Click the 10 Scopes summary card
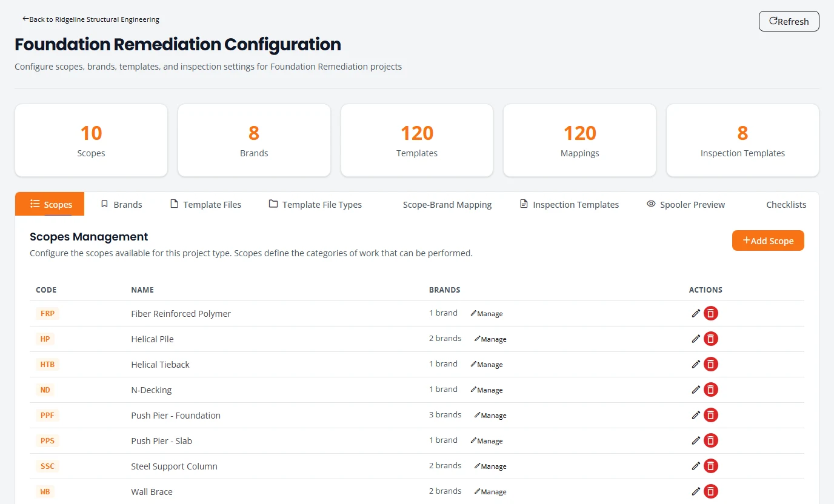The height and width of the screenshot is (504, 834). [91, 141]
